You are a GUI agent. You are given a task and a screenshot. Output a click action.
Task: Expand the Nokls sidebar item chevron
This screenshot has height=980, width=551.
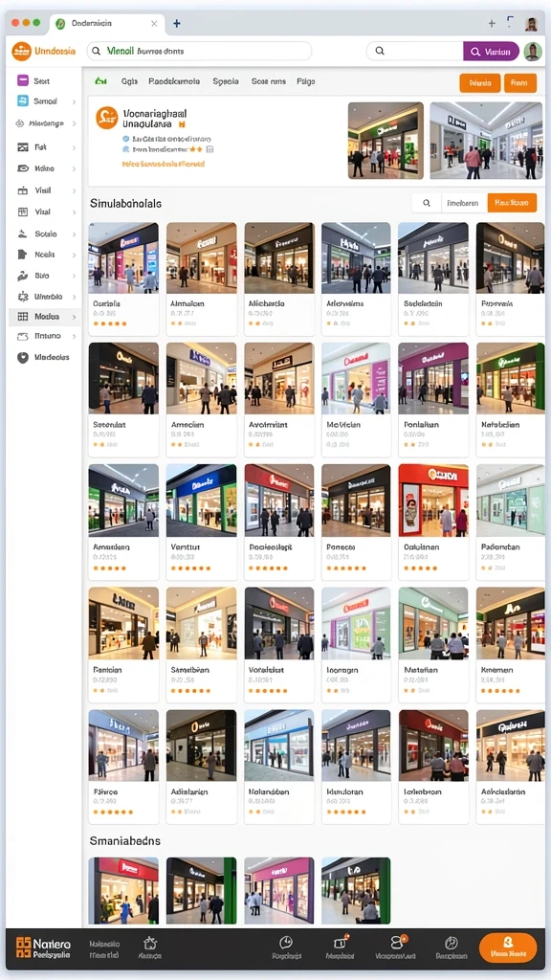[74, 255]
